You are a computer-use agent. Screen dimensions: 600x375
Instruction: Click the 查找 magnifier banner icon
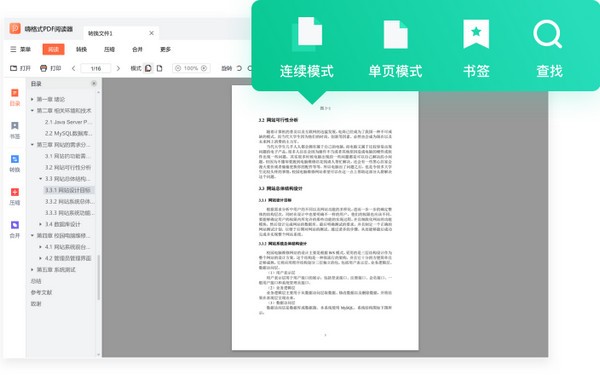pos(548,34)
